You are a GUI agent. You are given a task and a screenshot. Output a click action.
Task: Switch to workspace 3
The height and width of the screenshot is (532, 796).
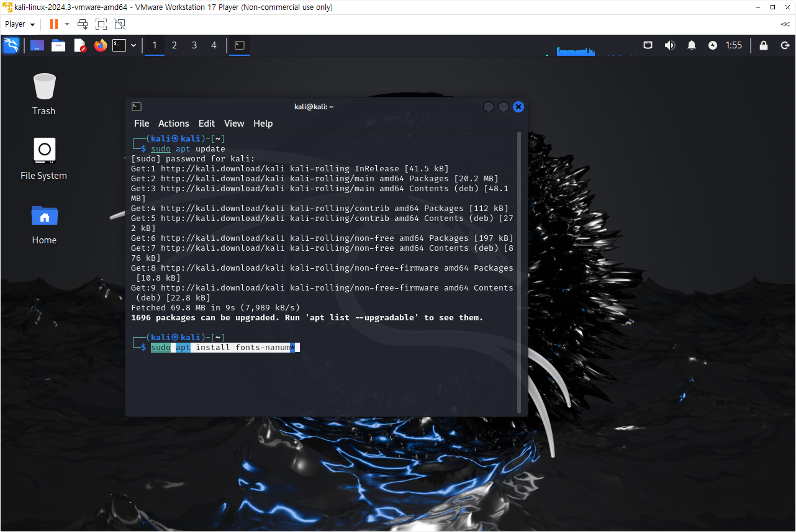(194, 45)
